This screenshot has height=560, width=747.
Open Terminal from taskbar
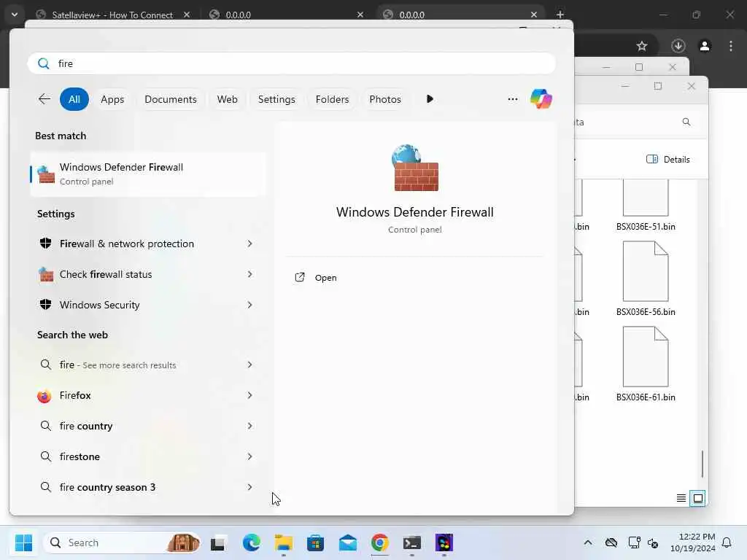tap(411, 542)
